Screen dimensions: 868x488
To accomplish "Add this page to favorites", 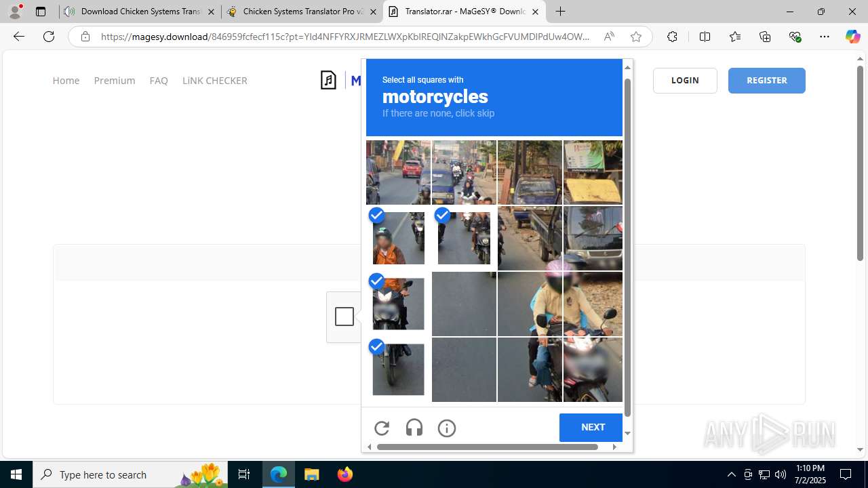I will pos(635,37).
